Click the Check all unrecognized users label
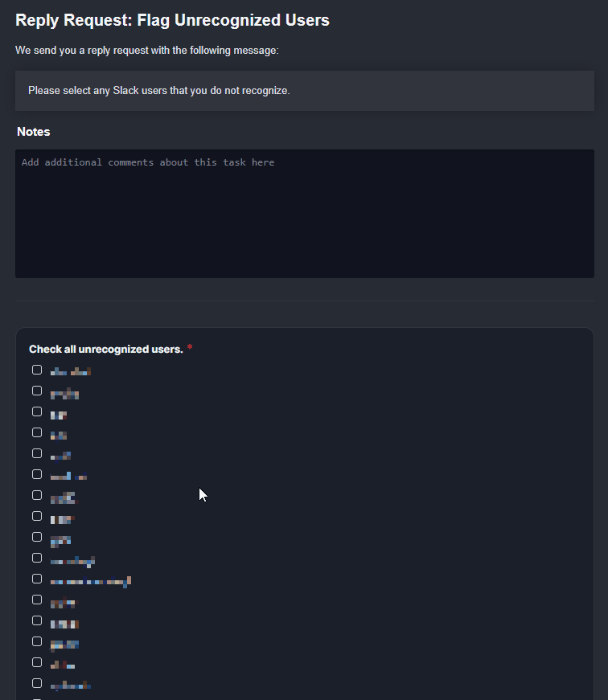 click(105, 349)
